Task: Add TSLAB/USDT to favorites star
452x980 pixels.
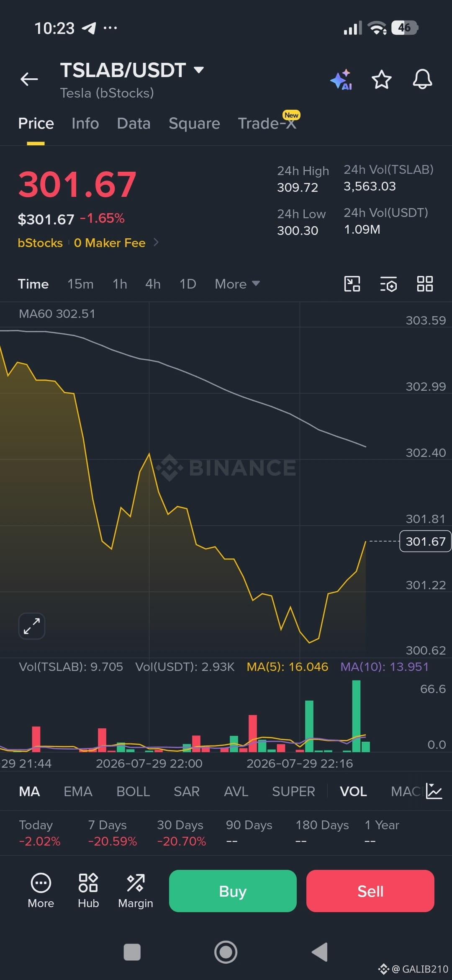Action: point(381,80)
